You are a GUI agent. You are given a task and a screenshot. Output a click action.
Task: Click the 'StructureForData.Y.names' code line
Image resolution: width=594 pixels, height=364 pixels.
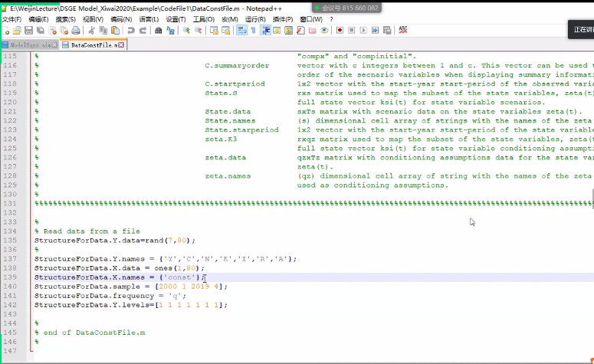pyautogui.click(x=166, y=259)
